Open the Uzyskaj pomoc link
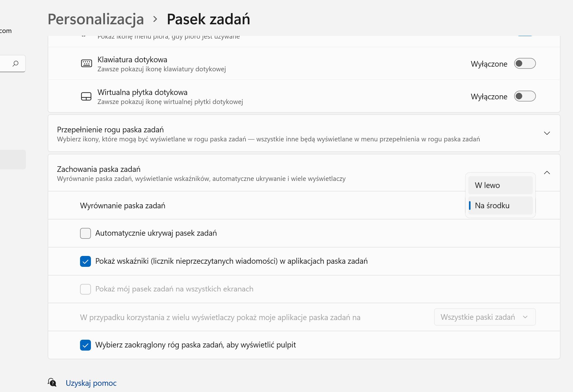The width and height of the screenshot is (573, 392). (x=91, y=383)
